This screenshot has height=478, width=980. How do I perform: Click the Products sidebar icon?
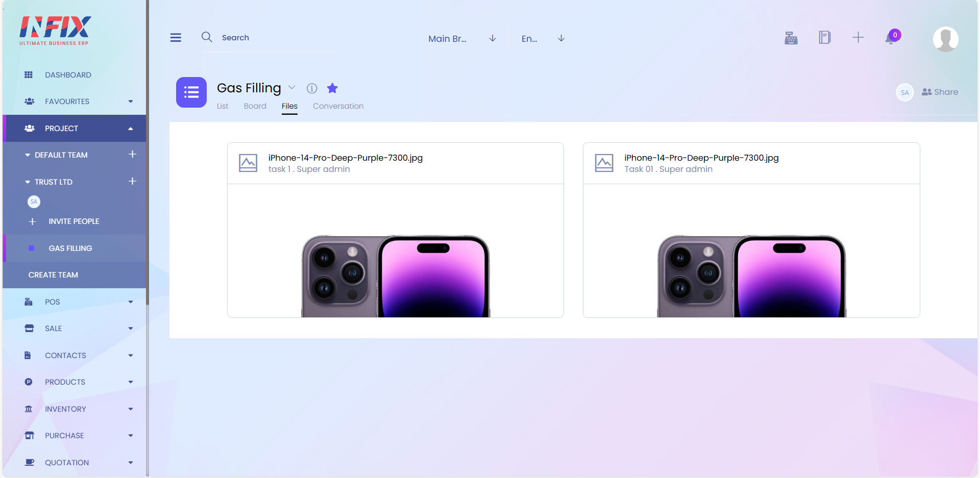pos(29,382)
